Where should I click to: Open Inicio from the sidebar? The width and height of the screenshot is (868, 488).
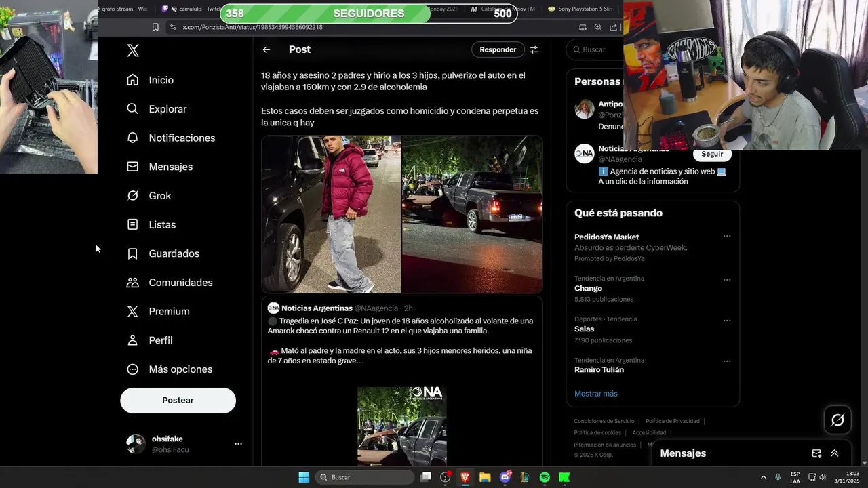[x=151, y=80]
